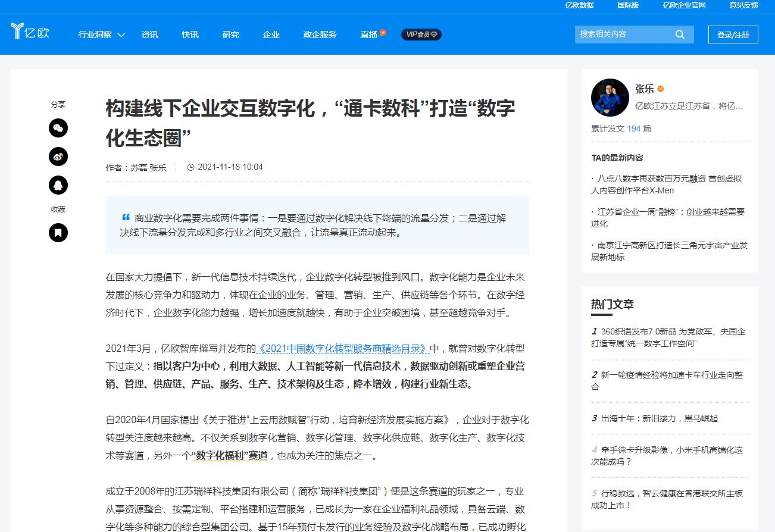Open hot article 行稳致远，智云健康

point(667,499)
